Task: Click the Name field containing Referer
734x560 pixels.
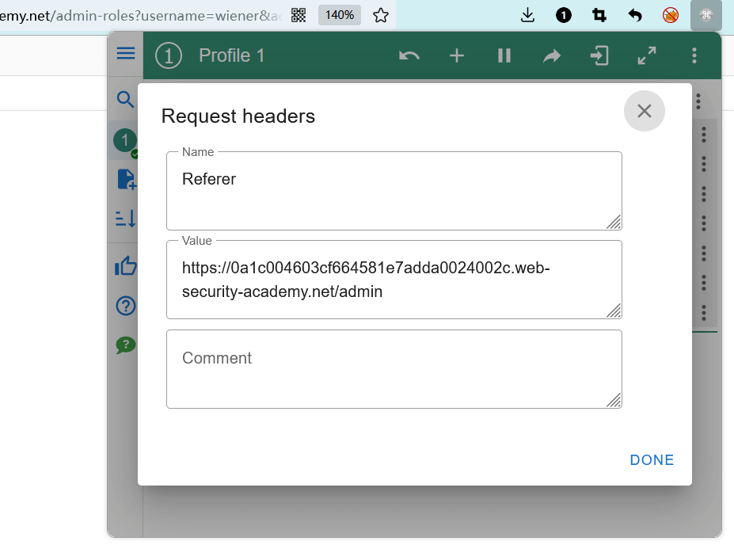Action: (x=394, y=190)
